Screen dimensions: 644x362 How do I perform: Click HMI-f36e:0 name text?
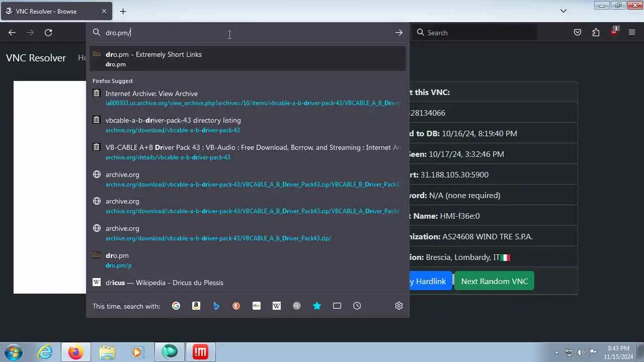click(460, 216)
